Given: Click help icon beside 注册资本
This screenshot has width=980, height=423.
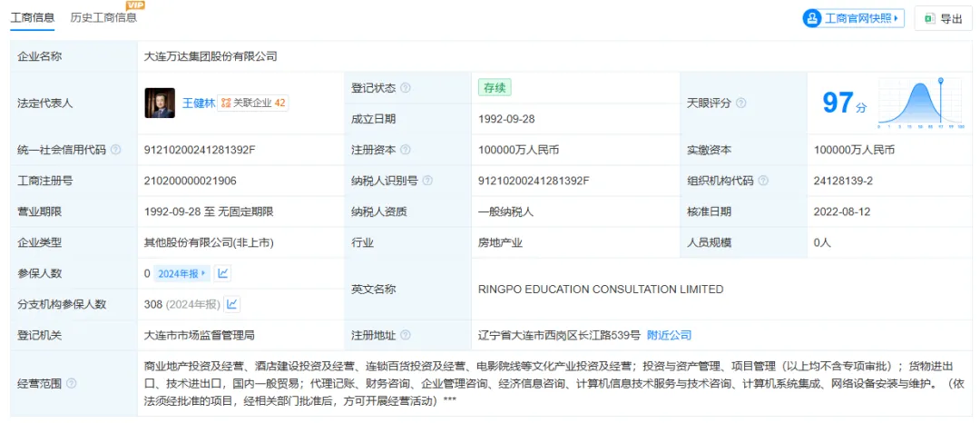Looking at the screenshot, I should tap(406, 150).
